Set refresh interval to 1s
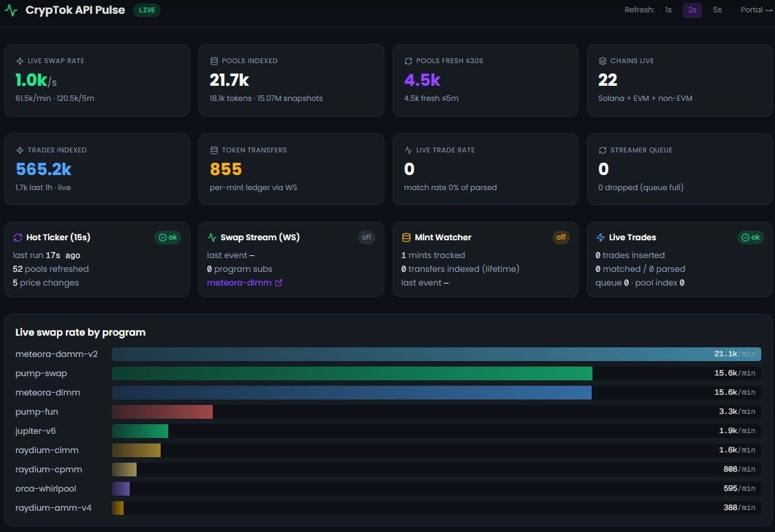Screen dimensions: 775x532 click(x=668, y=10)
